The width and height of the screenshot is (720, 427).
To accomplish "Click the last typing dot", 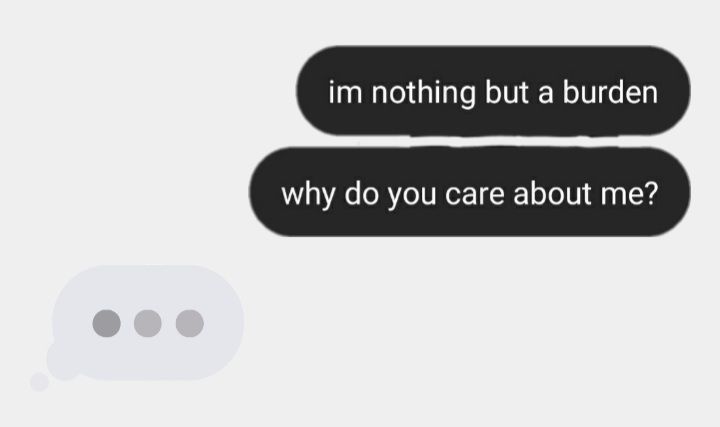I will 190,323.
